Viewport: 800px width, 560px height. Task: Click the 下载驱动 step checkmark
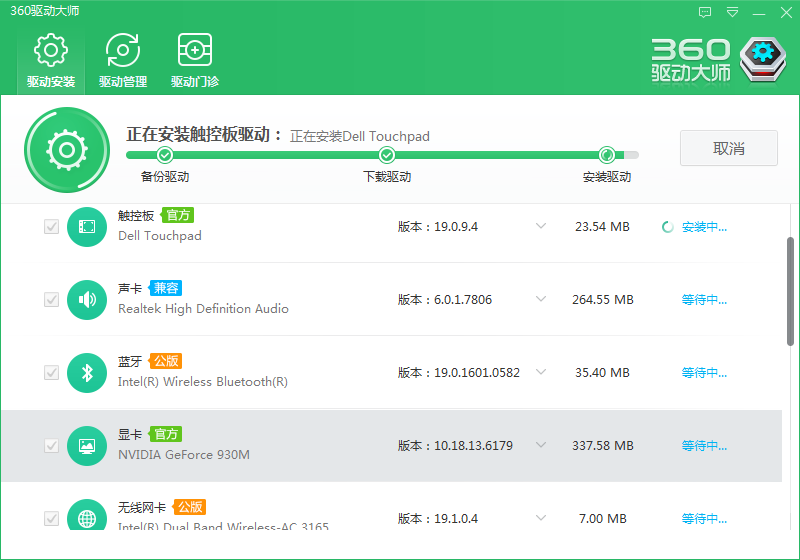click(387, 155)
